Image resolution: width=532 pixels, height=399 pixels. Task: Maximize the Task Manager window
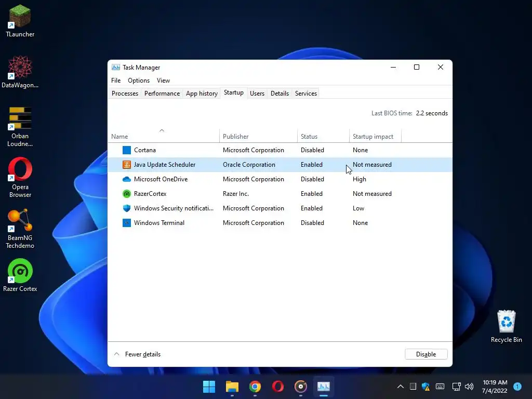pyautogui.click(x=417, y=67)
